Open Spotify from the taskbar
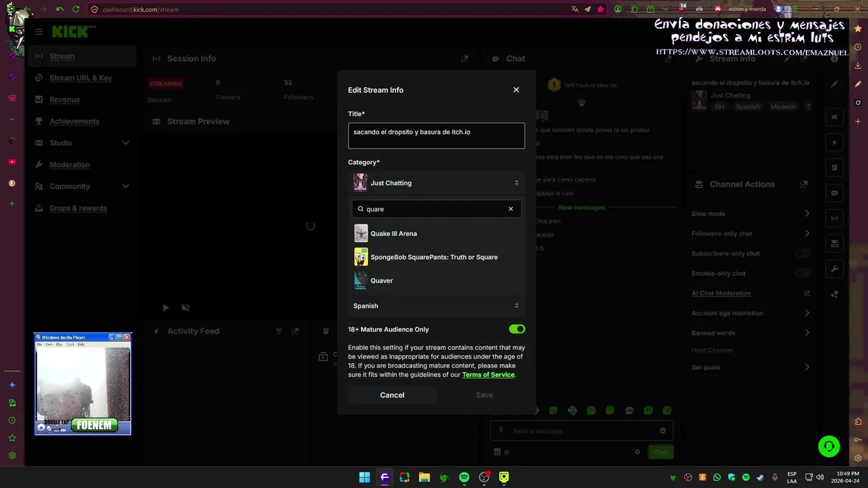The image size is (868, 488). coord(464,477)
